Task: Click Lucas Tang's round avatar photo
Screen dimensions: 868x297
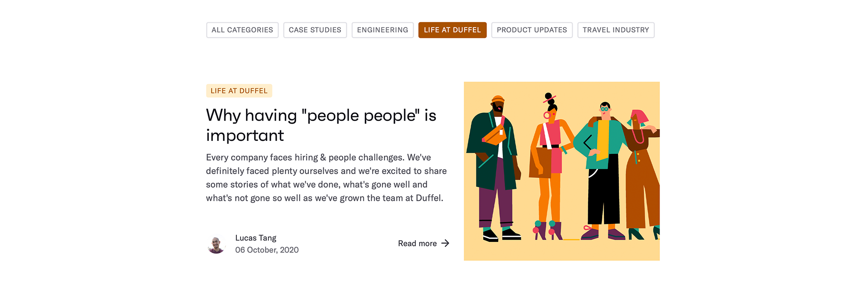Action: click(217, 244)
